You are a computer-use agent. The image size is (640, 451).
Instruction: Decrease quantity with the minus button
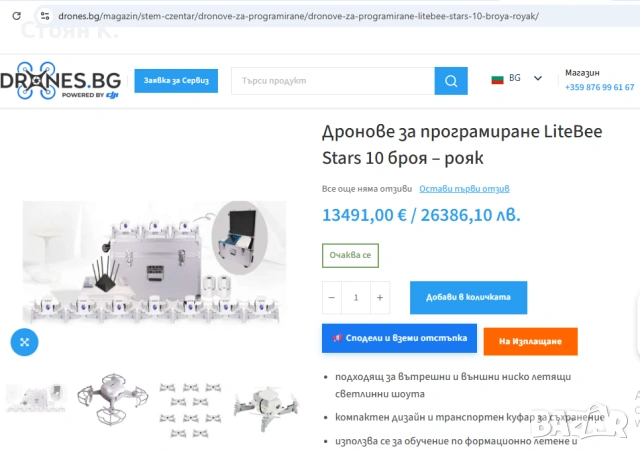(x=332, y=298)
